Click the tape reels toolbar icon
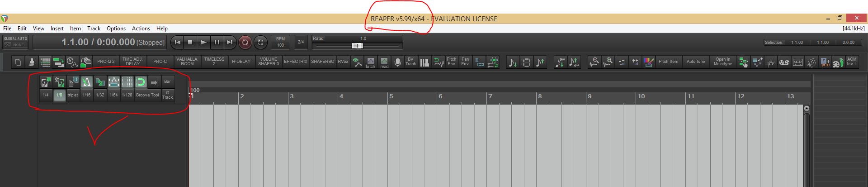 click(x=784, y=62)
